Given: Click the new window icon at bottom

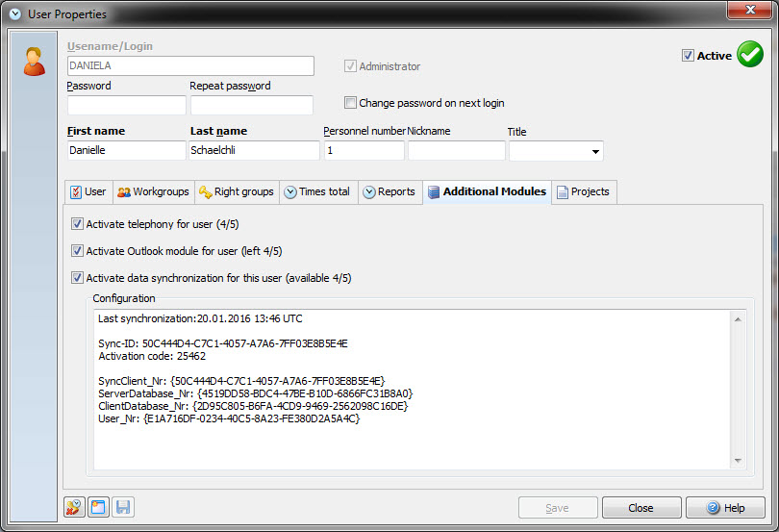Looking at the screenshot, I should [98, 508].
